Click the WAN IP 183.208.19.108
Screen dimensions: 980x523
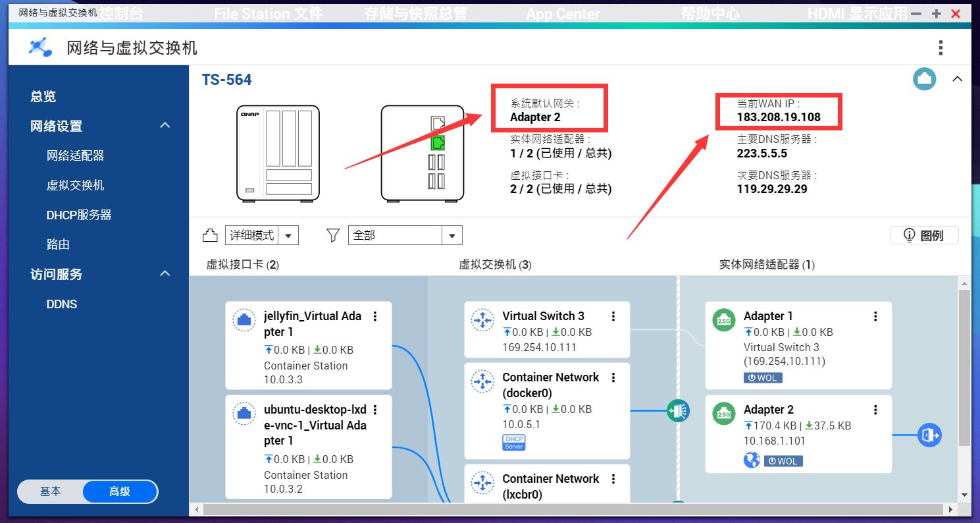tap(779, 117)
